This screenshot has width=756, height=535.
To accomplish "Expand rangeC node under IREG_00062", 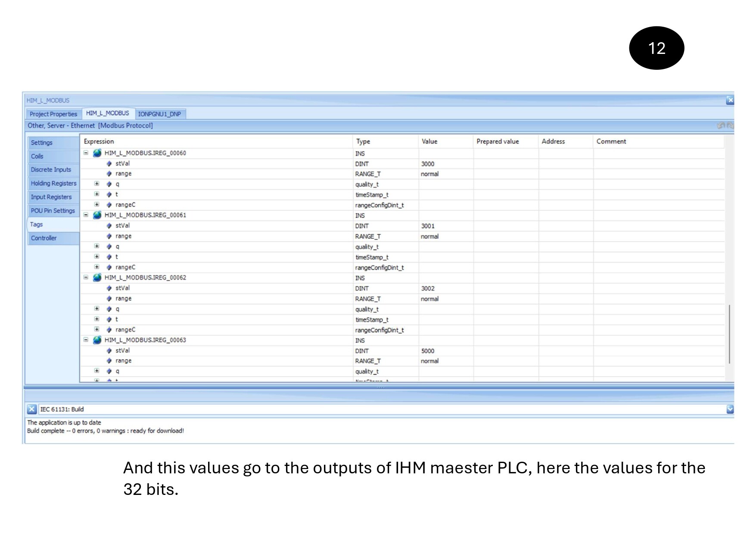I will coord(97,329).
